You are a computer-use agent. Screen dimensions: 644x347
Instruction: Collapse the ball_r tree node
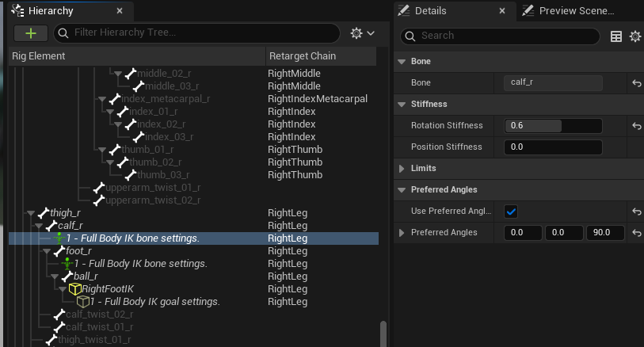55,276
